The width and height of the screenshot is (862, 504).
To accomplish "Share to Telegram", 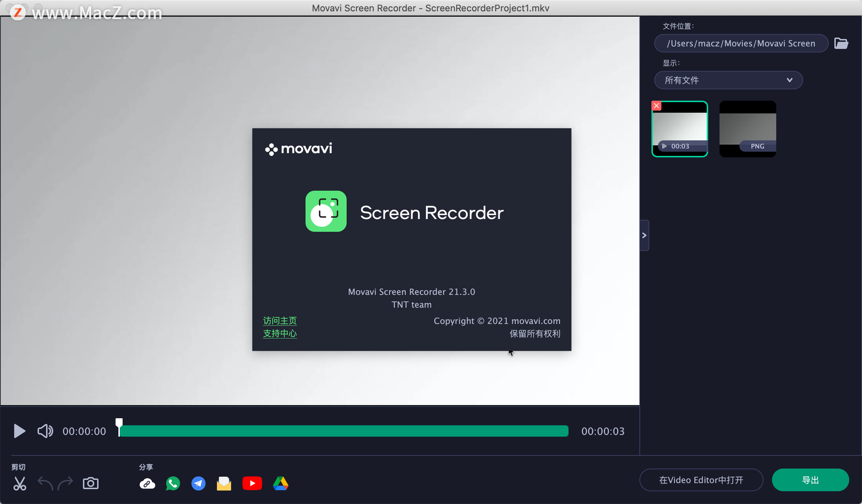I will tap(198, 483).
